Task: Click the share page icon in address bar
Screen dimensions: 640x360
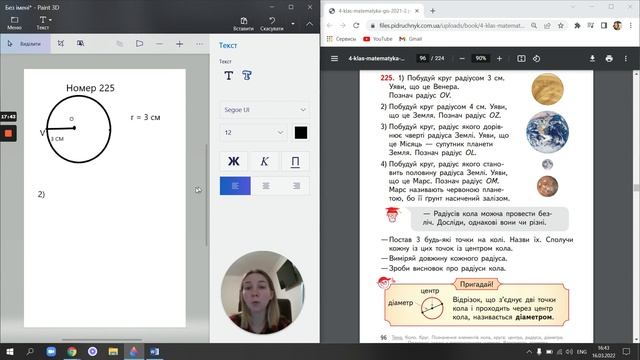Action: (547, 25)
